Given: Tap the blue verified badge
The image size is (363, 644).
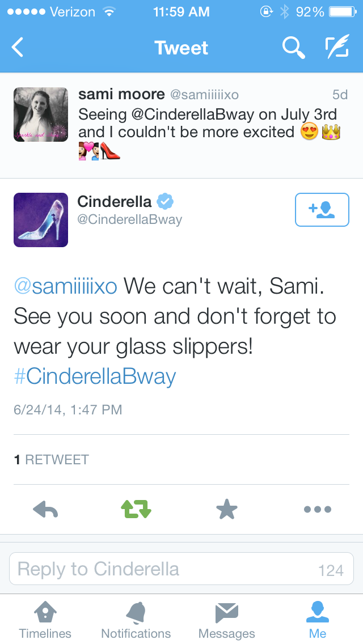Looking at the screenshot, I should click(165, 201).
